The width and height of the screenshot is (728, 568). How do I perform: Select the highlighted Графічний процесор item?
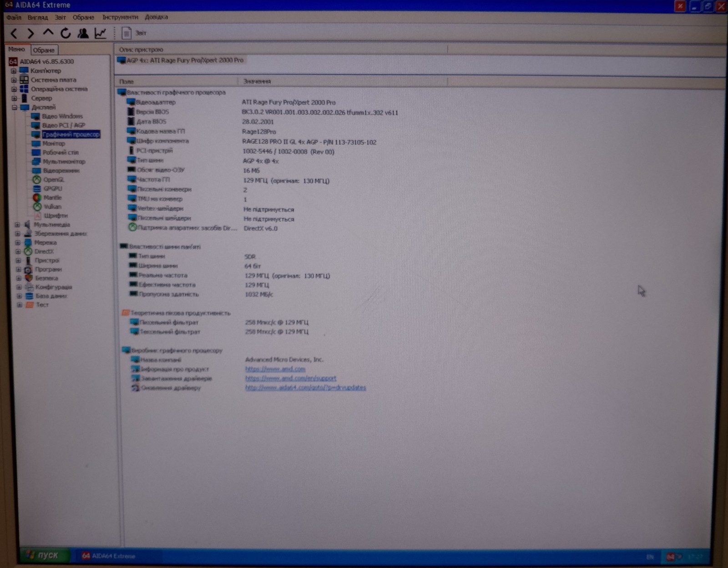(71, 134)
